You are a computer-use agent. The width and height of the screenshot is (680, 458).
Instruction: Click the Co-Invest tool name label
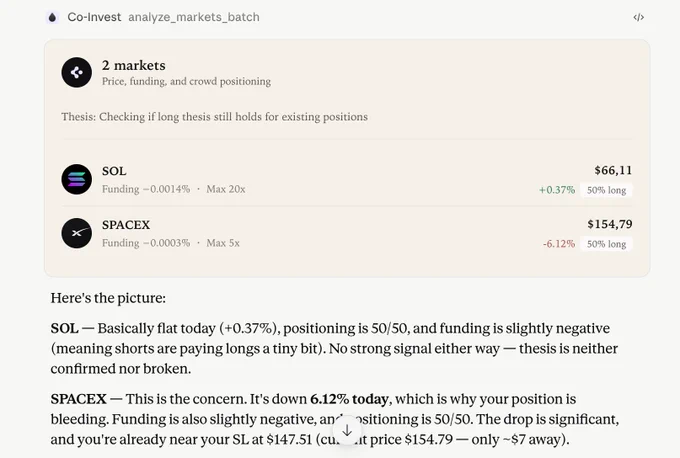[94, 17]
